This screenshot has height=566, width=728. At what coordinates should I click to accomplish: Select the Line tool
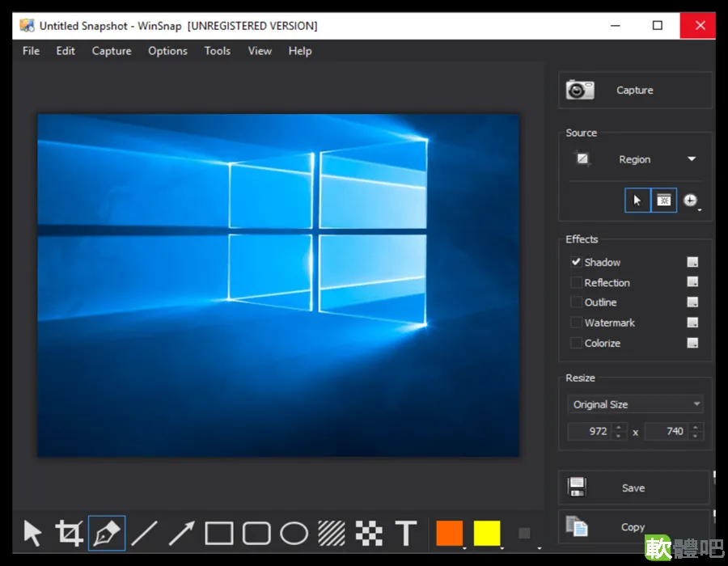[145, 533]
